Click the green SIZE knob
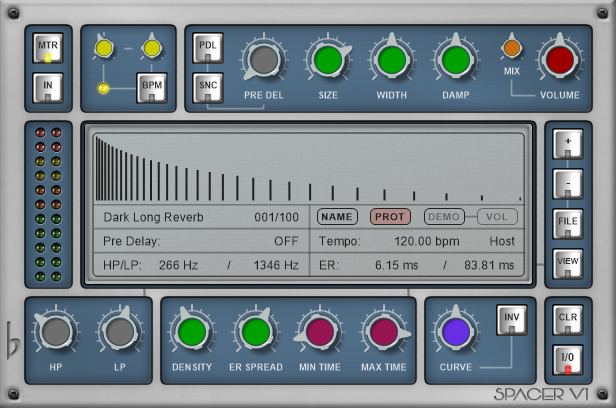Viewport: 616px width, 408px height. point(328,60)
